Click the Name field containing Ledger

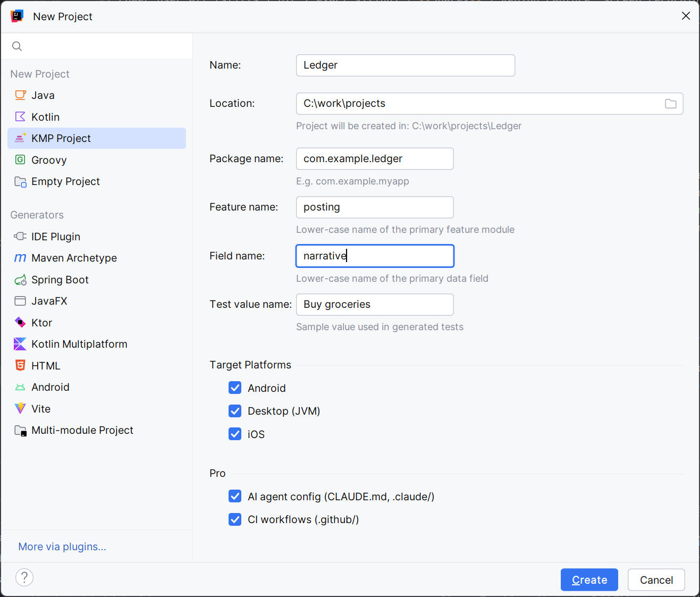[406, 65]
